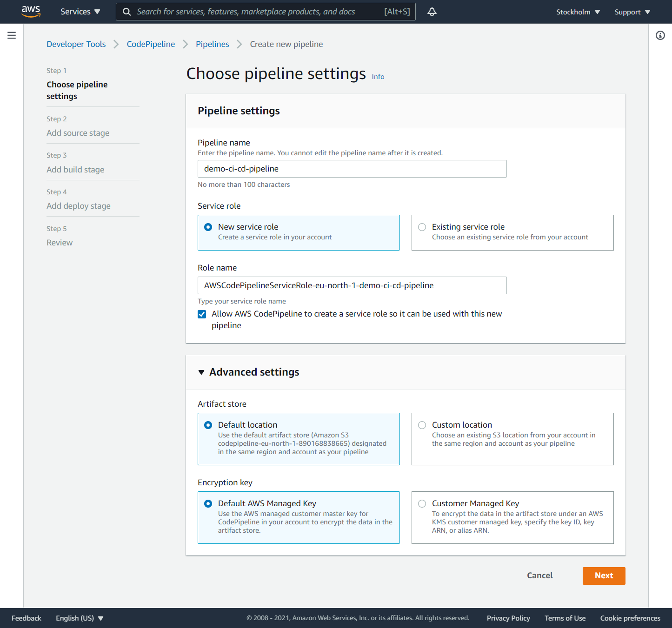The width and height of the screenshot is (672, 628).
Task: Open Terms of Use link
Action: click(x=565, y=618)
